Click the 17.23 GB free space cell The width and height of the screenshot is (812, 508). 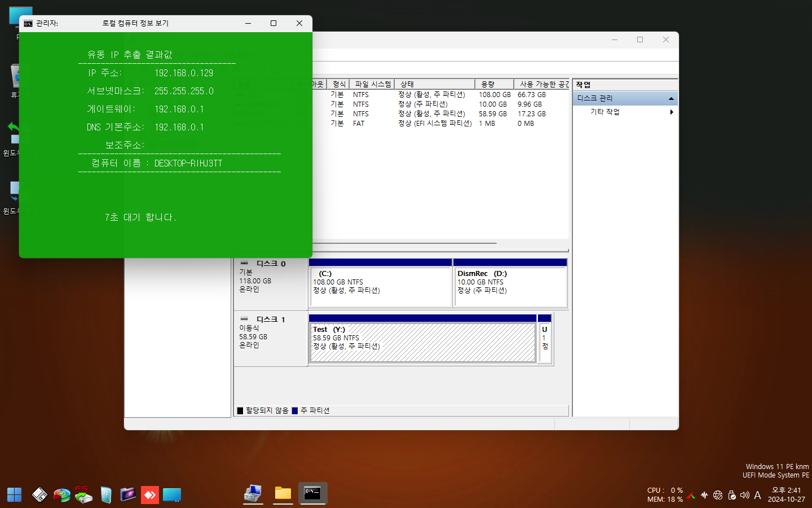[x=532, y=114]
